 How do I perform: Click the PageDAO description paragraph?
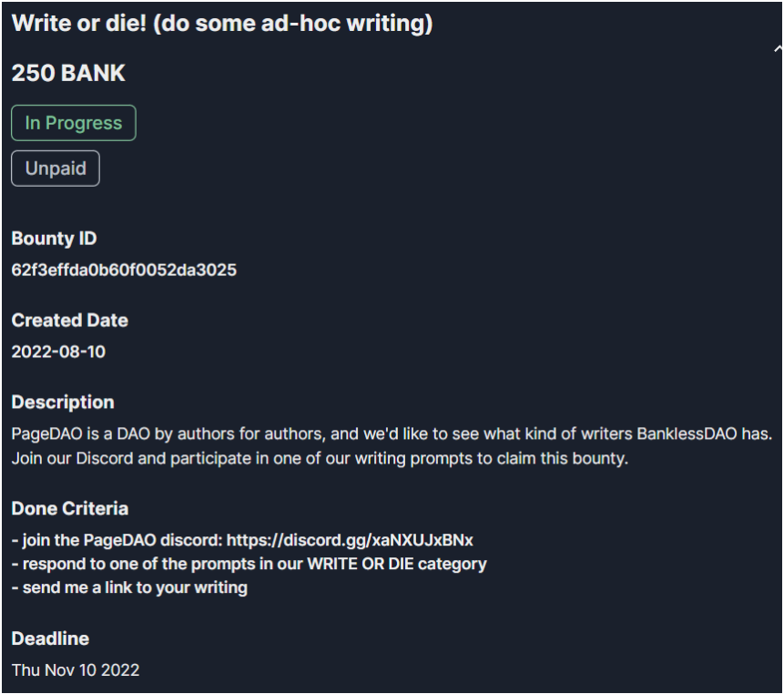coord(392,446)
